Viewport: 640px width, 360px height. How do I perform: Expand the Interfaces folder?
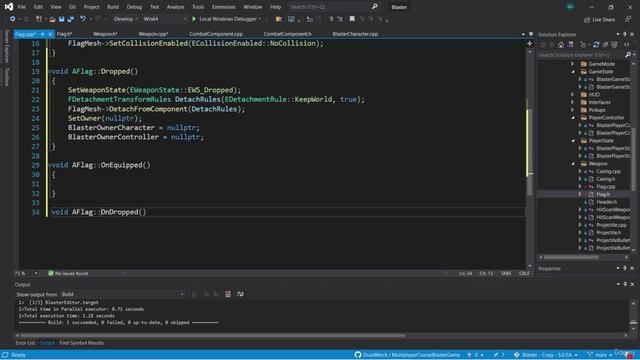coord(572,102)
